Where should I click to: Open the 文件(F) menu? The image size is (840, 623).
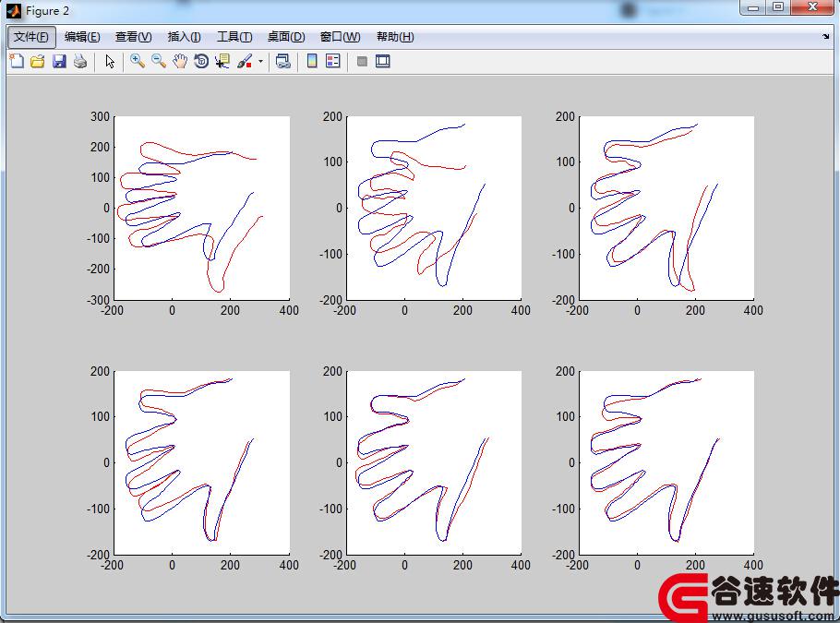point(31,37)
